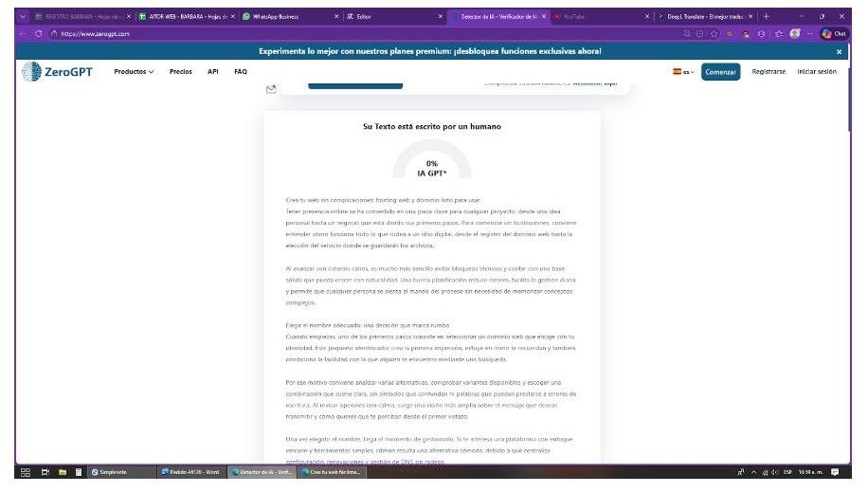Open the Windows Start menu
The image size is (868, 493).
[27, 472]
